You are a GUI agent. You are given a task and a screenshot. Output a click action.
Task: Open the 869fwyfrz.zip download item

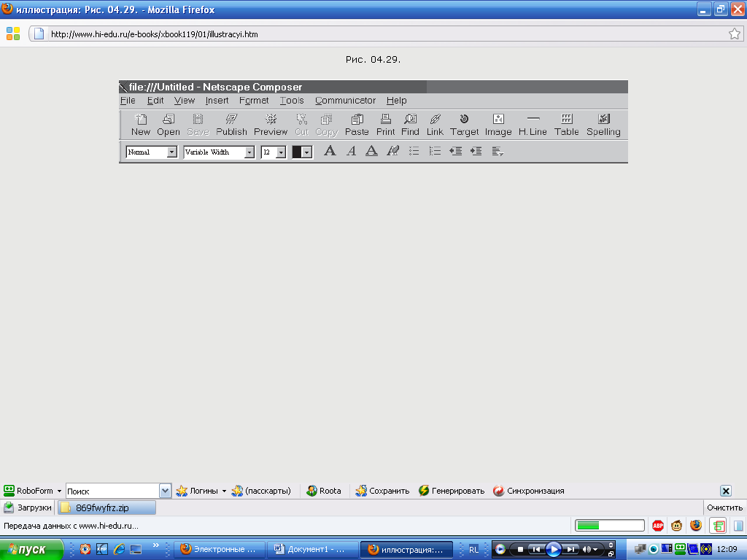(x=107, y=507)
